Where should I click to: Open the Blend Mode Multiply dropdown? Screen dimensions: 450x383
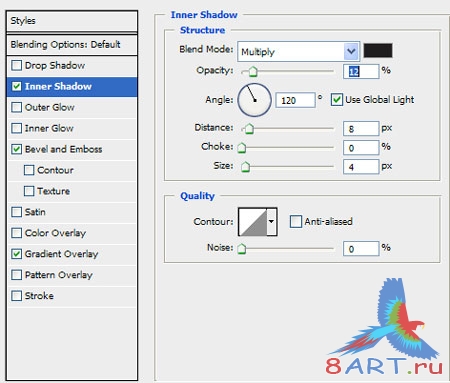pos(299,51)
